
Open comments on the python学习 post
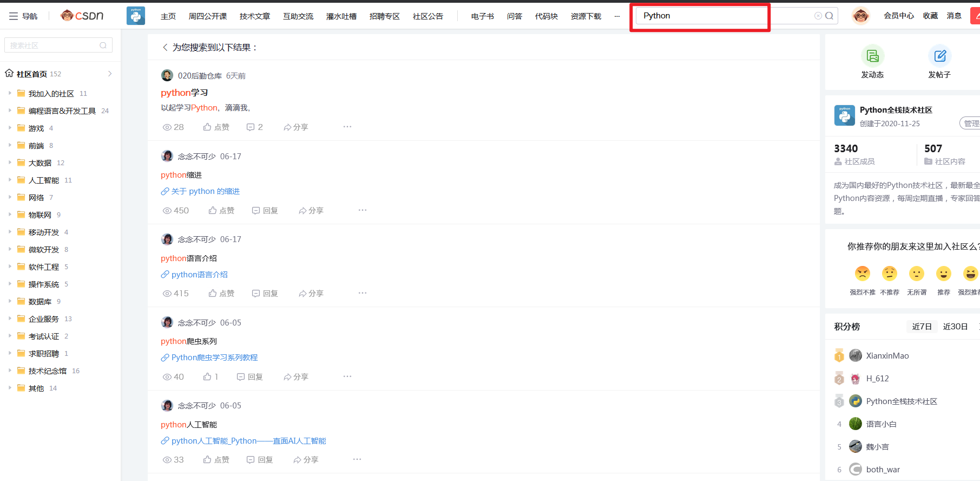tap(254, 127)
